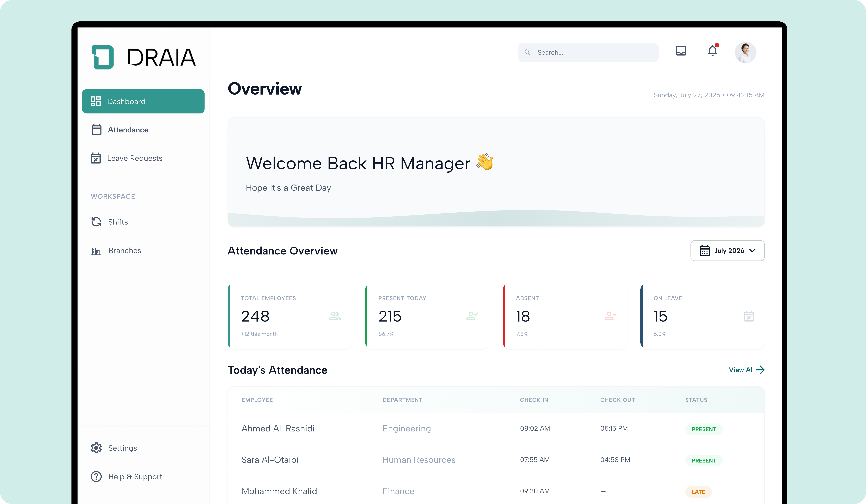Expand the July 2026 month dropdown
The width and height of the screenshot is (866, 504).
pos(727,251)
